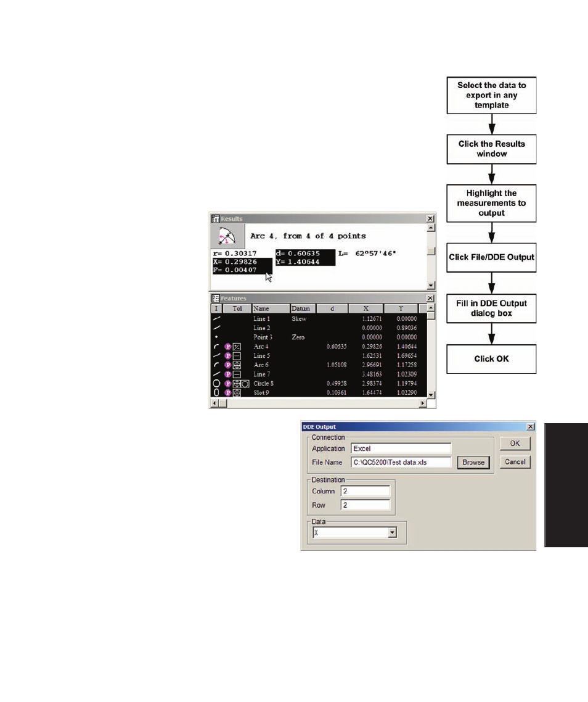Click the Tol column header in Features
Screen dimensions: 588x702
(237, 308)
